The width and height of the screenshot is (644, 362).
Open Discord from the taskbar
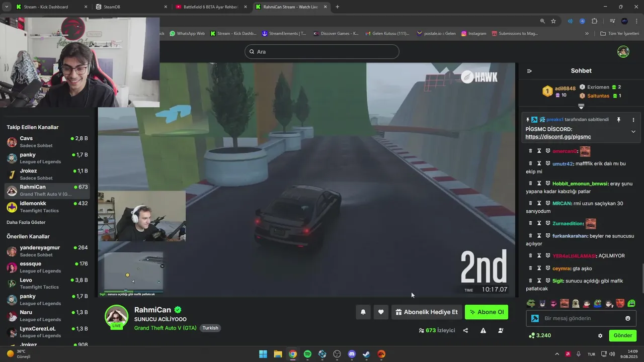coord(352,354)
